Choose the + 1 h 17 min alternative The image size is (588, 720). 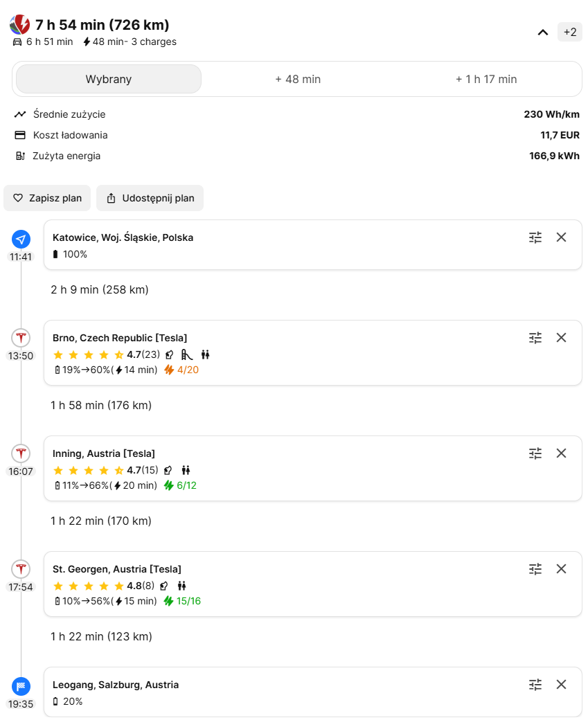tap(486, 79)
